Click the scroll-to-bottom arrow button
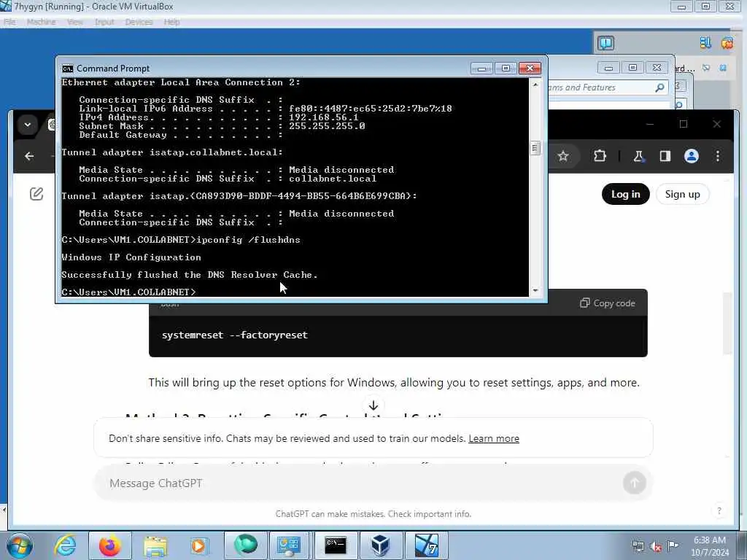The image size is (747, 560). pyautogui.click(x=373, y=405)
